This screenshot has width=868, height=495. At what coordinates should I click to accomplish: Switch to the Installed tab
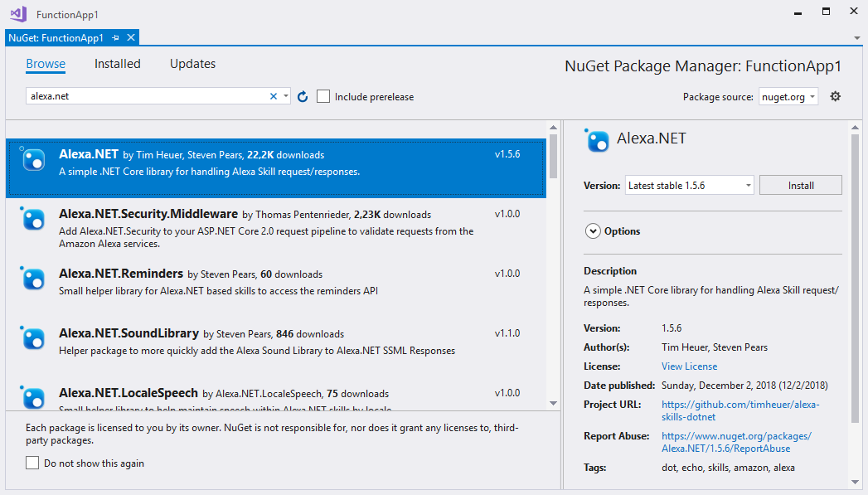point(118,64)
